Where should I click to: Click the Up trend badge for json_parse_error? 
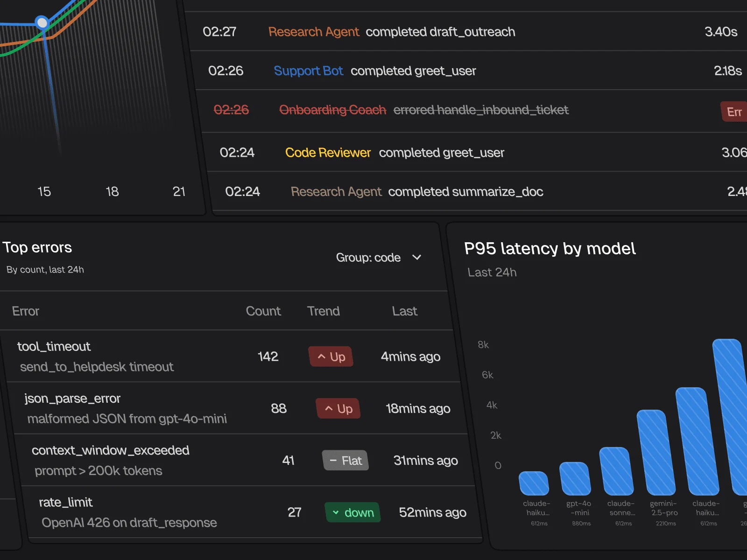(x=338, y=409)
